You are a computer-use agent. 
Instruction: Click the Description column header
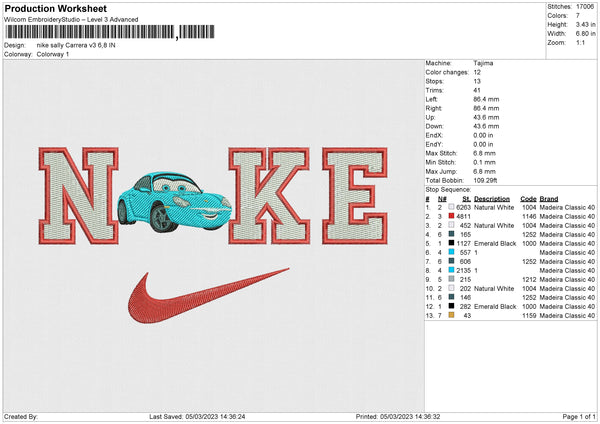[492, 199]
